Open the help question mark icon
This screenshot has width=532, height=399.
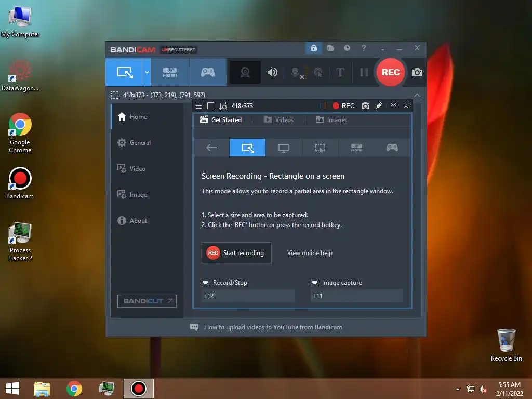click(364, 48)
